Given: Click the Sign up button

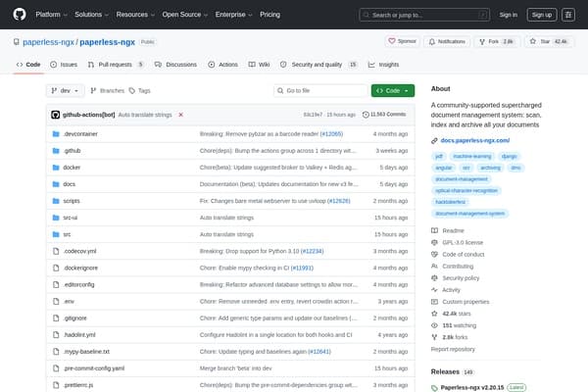Looking at the screenshot, I should [542, 15].
